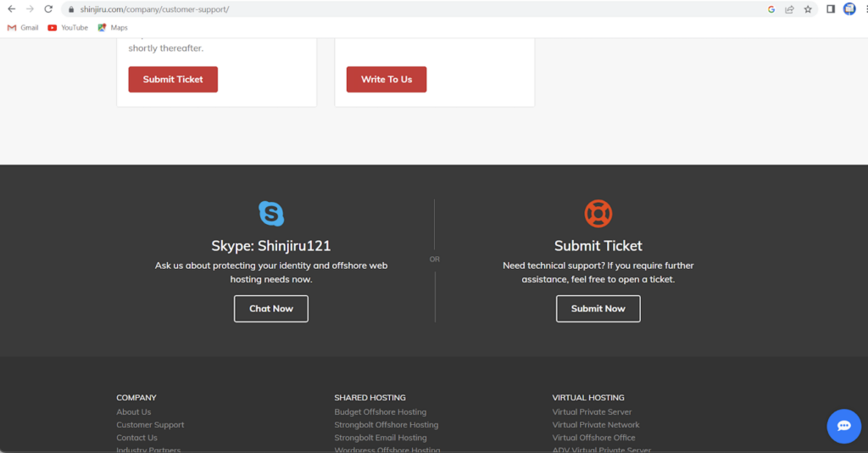This screenshot has width=868, height=453.
Task: Bookmark this page with the star icon
Action: coord(808,9)
